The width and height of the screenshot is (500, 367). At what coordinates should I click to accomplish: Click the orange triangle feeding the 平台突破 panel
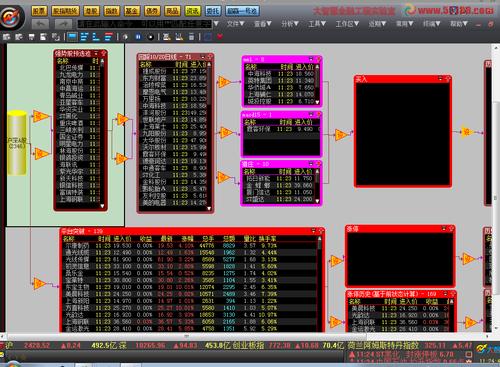click(x=39, y=284)
